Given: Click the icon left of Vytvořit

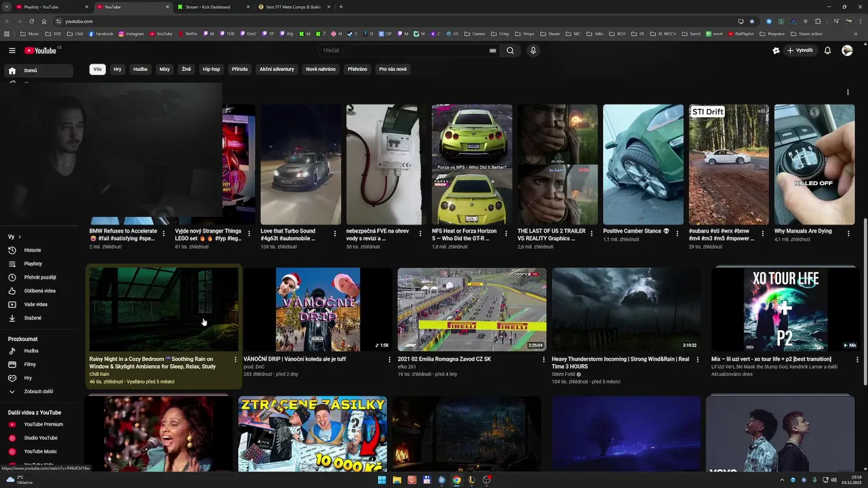Looking at the screenshot, I should click(776, 50).
